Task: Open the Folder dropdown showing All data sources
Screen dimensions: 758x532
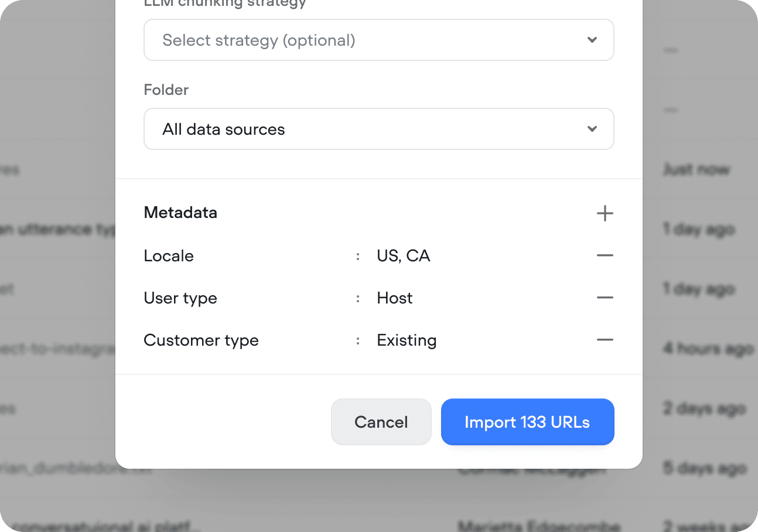Action: 379,129
